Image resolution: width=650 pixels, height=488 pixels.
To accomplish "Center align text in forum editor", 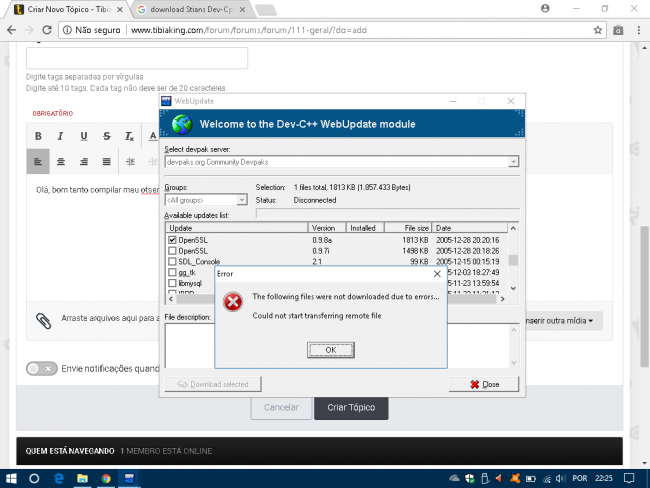I will click(61, 161).
